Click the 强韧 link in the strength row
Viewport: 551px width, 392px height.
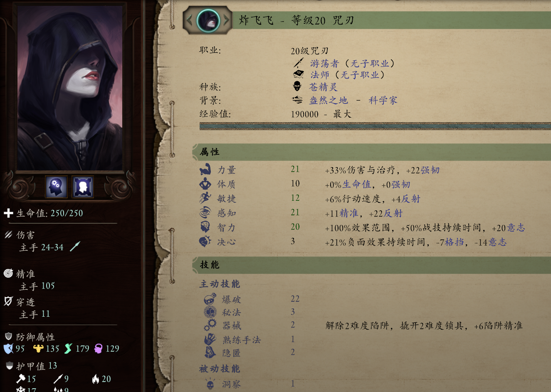point(430,170)
